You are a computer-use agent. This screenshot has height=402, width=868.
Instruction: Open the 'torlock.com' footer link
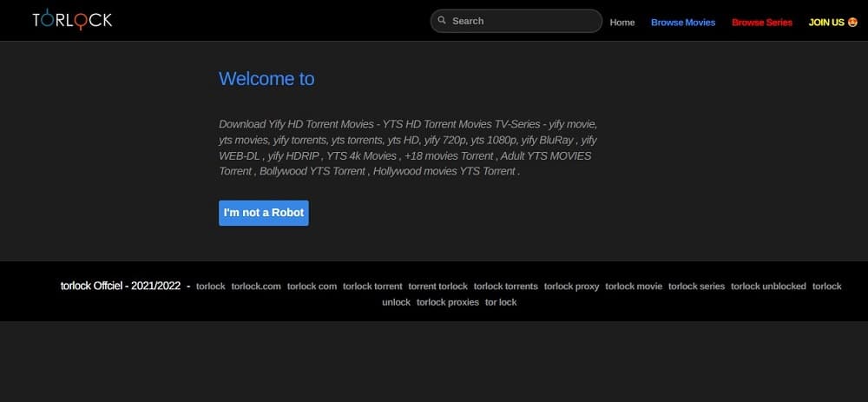coord(256,287)
